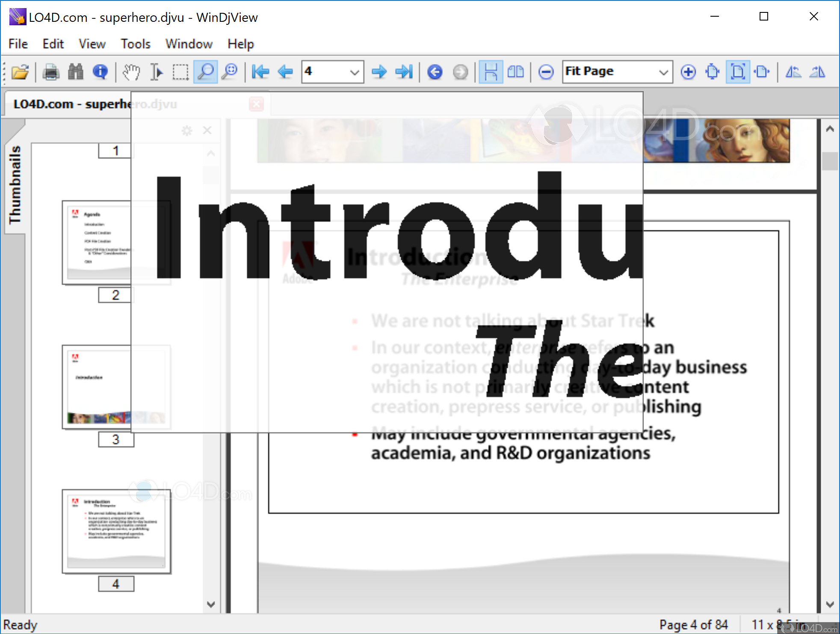840x634 pixels.
Task: Toggle the magnifying glass tool
Action: pos(205,72)
